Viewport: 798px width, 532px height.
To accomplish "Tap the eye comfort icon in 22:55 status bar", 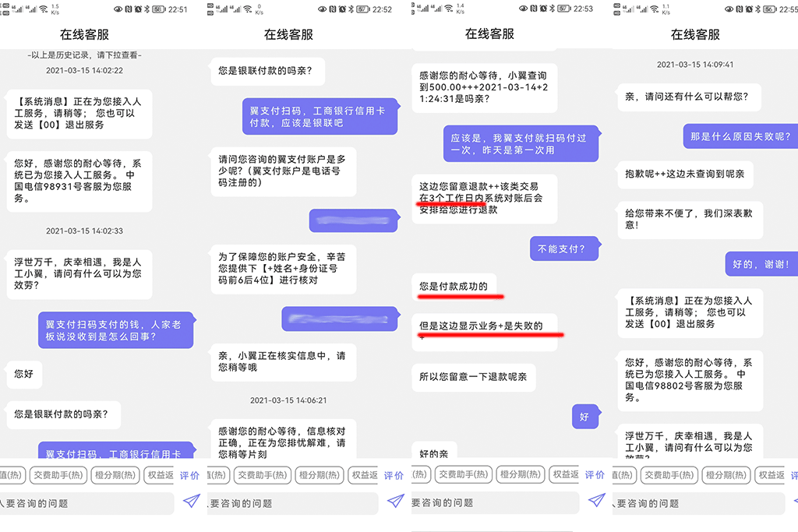I will (729, 9).
